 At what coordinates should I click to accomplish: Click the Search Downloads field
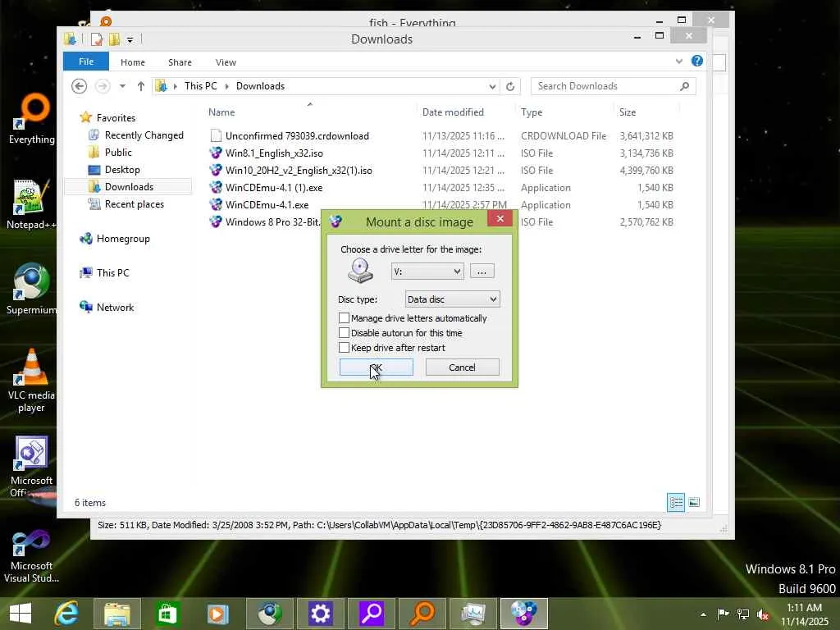click(x=613, y=86)
